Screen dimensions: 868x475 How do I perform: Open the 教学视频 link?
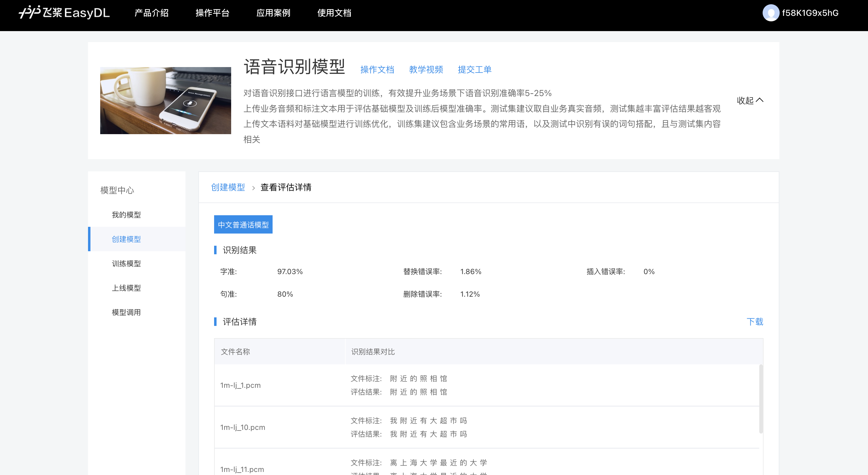point(426,70)
